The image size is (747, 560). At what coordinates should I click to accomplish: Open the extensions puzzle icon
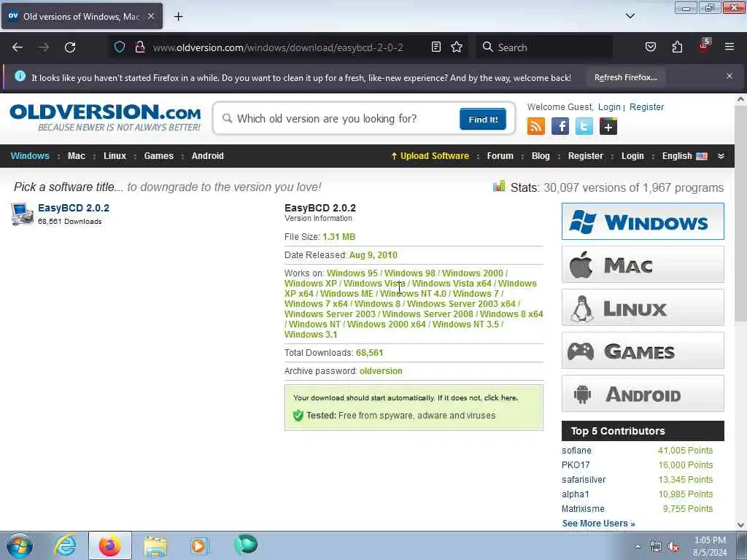click(x=677, y=47)
